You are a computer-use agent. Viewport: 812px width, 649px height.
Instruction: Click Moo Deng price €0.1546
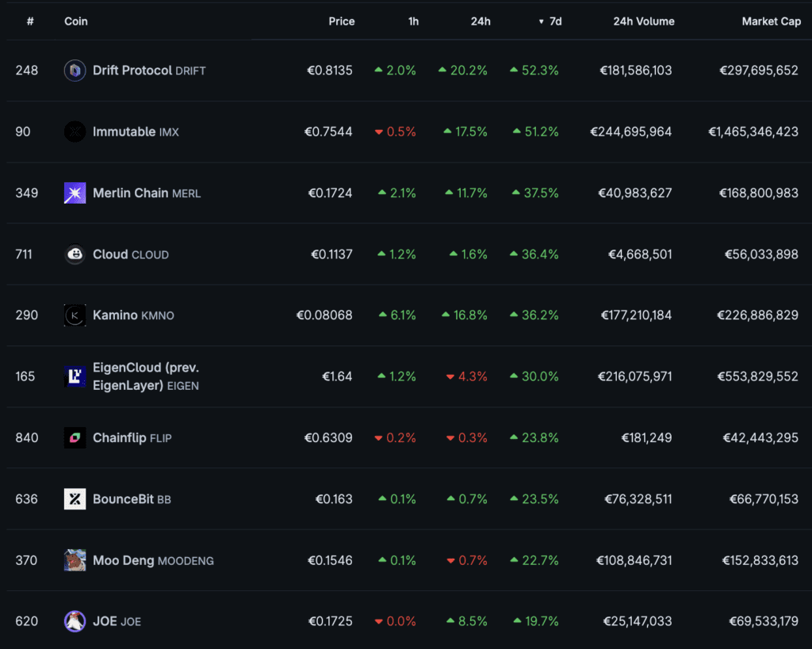[x=330, y=560]
